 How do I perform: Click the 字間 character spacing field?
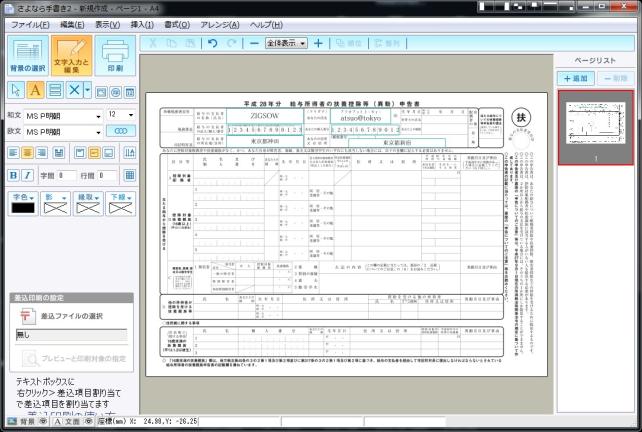pos(67,176)
